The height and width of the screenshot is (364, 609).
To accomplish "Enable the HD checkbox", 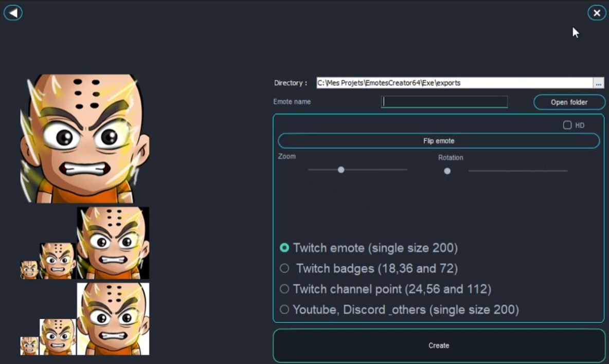I will (x=567, y=124).
